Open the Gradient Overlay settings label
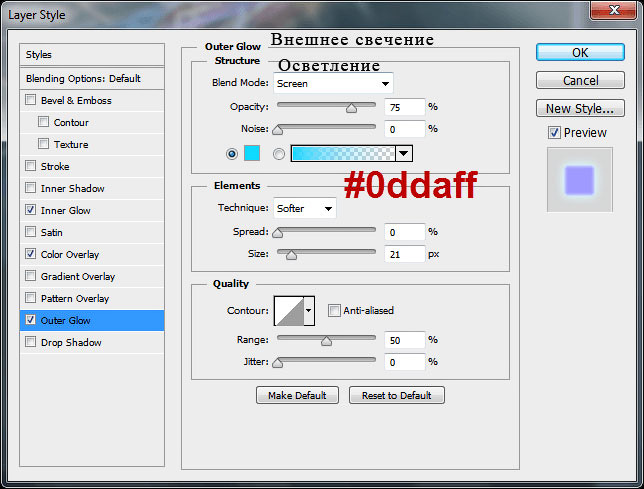 (78, 277)
